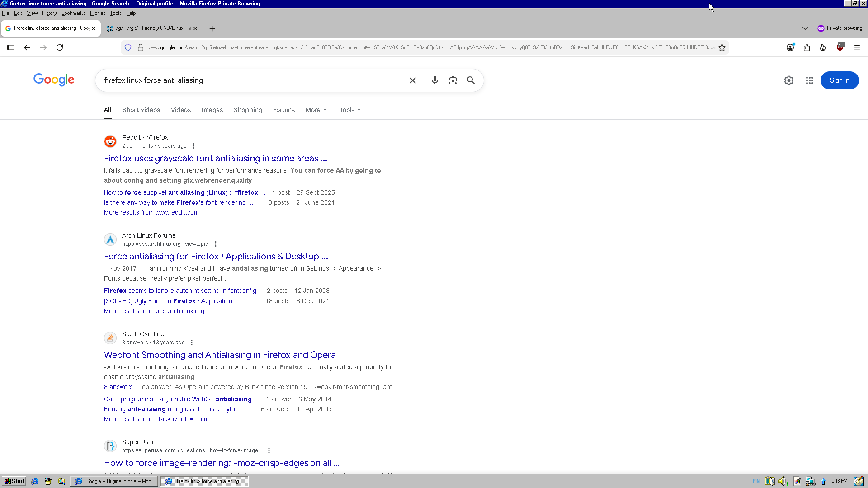Open the Bookmarks menu
868x488 pixels.
(x=73, y=13)
